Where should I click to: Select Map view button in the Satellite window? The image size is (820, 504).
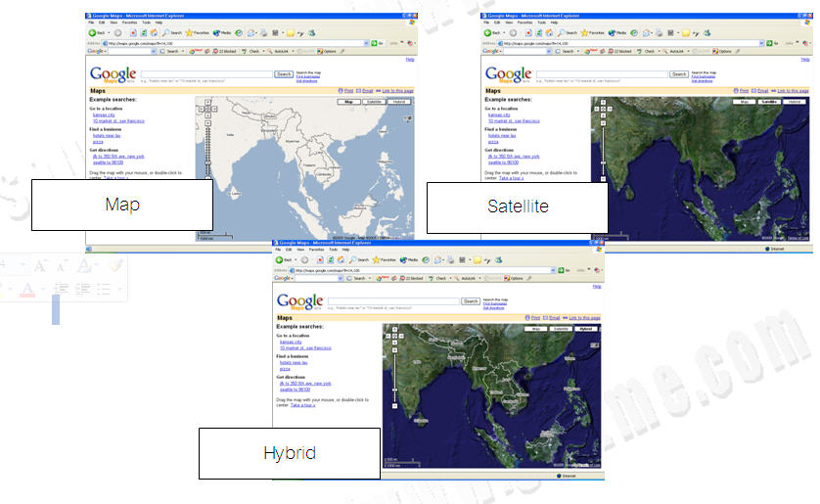[x=745, y=102]
